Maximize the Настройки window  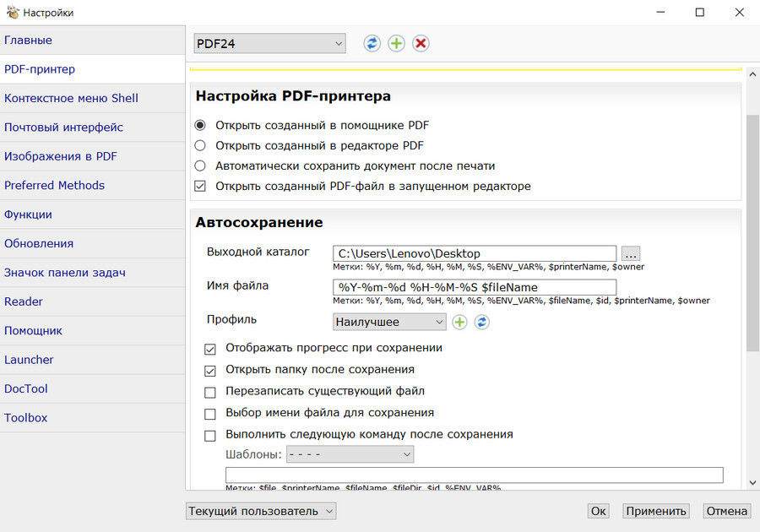tap(700, 12)
